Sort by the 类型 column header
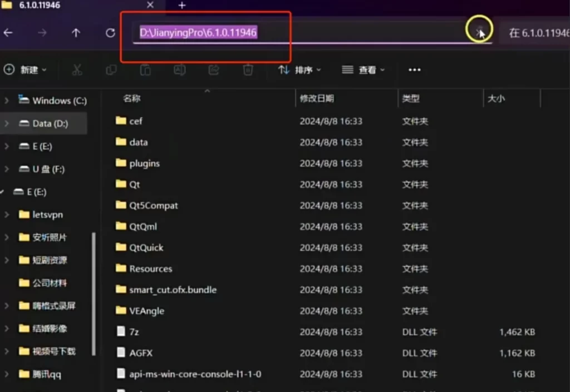 tap(411, 98)
